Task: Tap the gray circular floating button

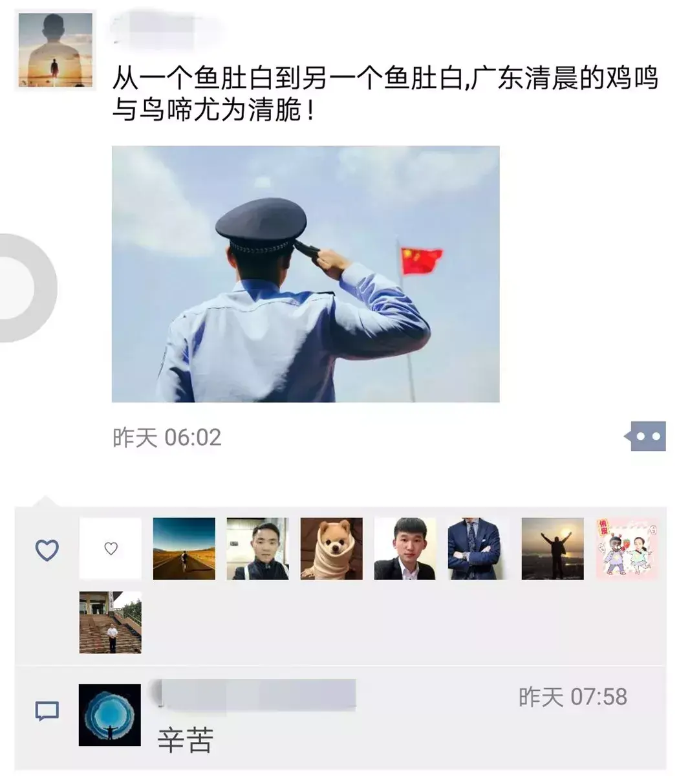Action: pyautogui.click(x=26, y=287)
